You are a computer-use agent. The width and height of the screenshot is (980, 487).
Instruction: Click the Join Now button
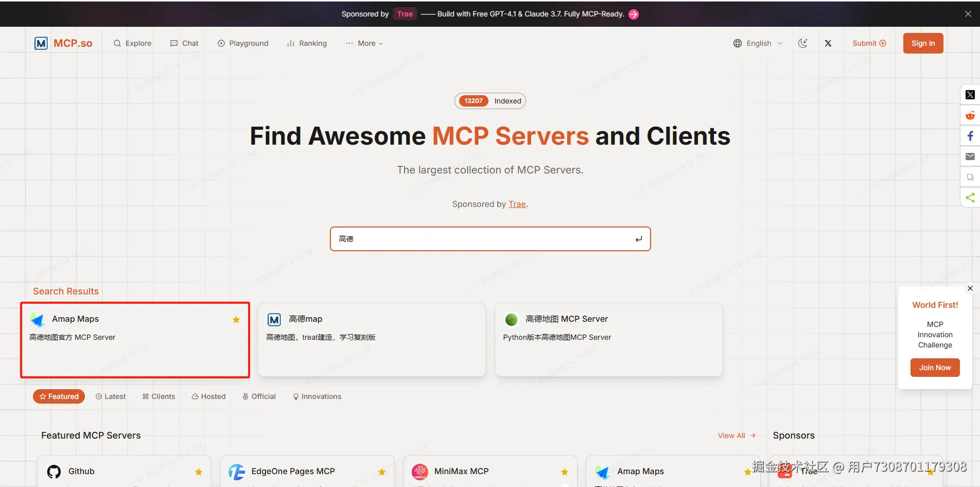point(935,368)
